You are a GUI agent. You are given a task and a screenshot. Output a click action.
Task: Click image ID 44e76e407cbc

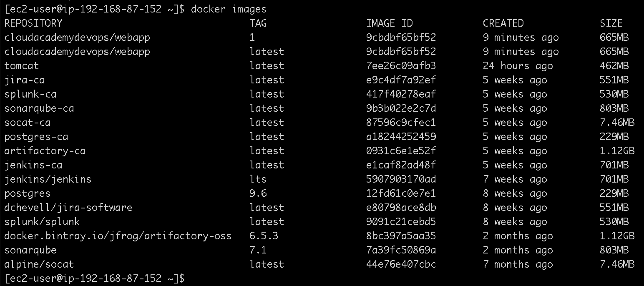coord(401,264)
